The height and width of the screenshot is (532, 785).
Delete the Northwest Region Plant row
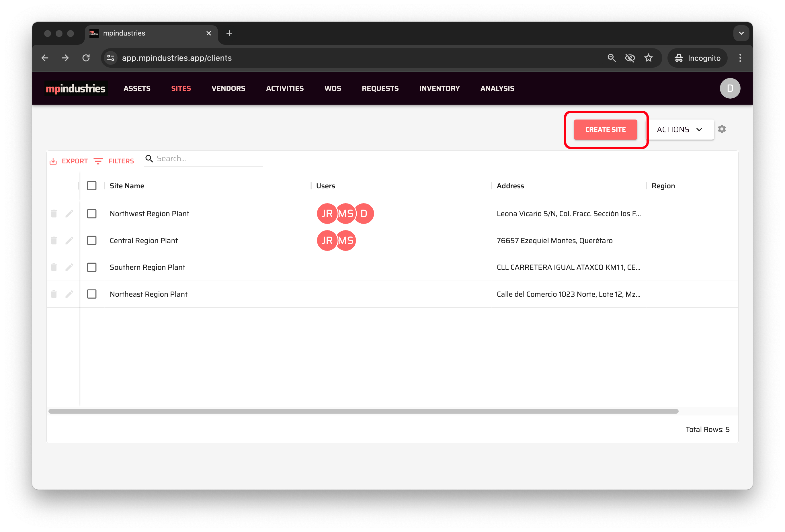click(54, 214)
